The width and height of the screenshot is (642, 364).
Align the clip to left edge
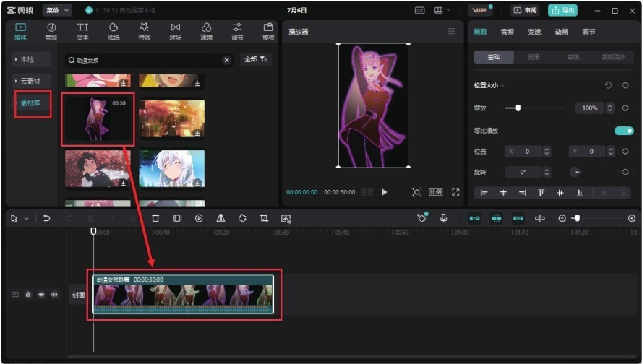point(484,193)
